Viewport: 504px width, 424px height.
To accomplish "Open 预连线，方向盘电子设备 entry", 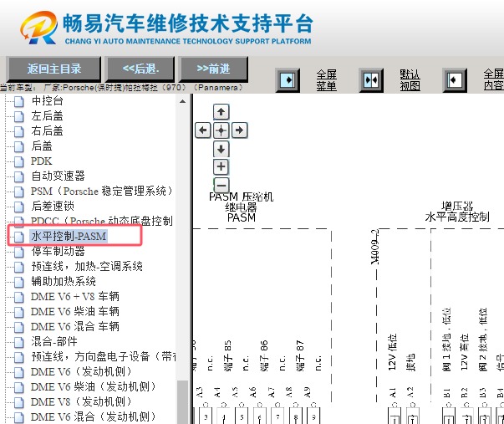I will coord(103,357).
